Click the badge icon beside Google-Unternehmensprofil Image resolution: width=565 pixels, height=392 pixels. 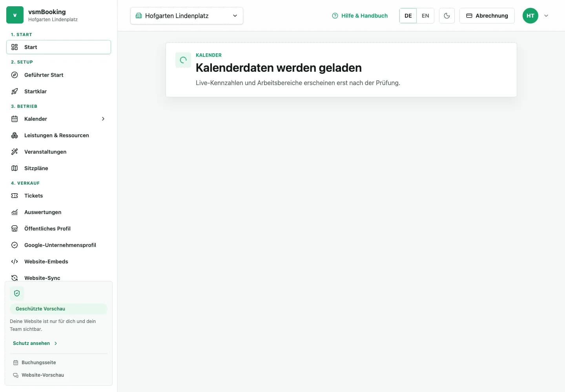pos(15,245)
